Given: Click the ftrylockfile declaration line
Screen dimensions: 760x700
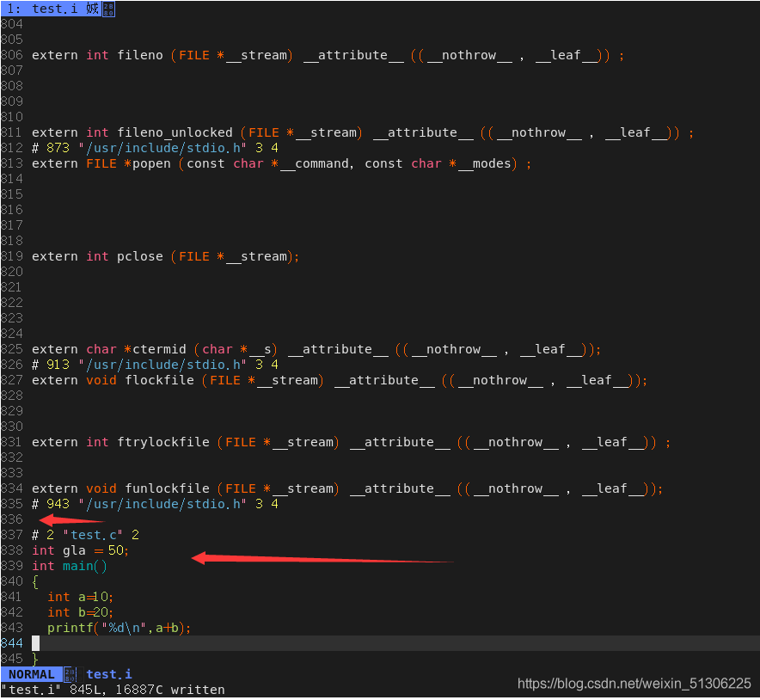Looking at the screenshot, I should tap(352, 442).
